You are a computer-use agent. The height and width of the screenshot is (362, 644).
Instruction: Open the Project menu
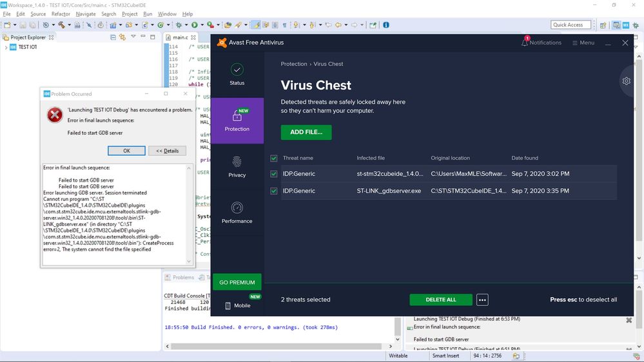pyautogui.click(x=130, y=14)
